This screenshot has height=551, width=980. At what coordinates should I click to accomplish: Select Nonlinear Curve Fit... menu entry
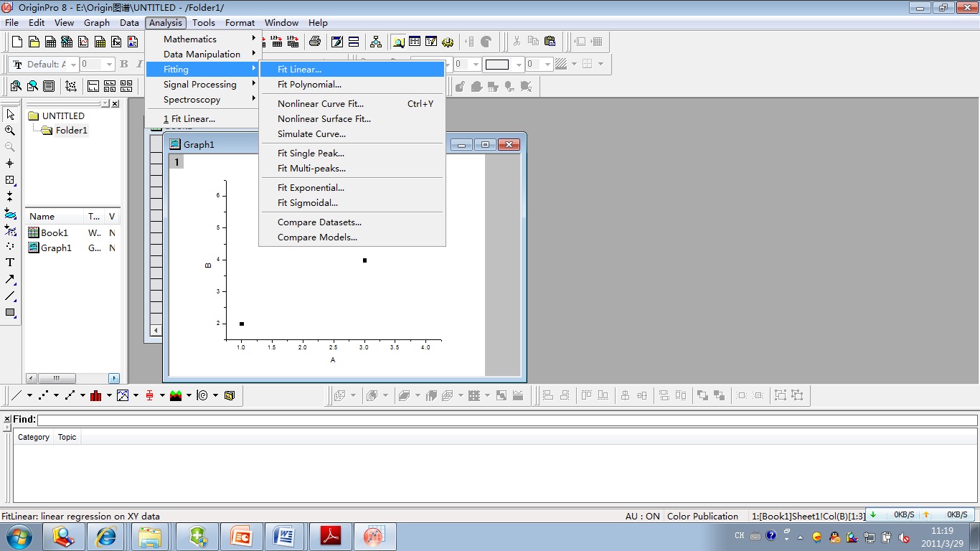coord(320,104)
